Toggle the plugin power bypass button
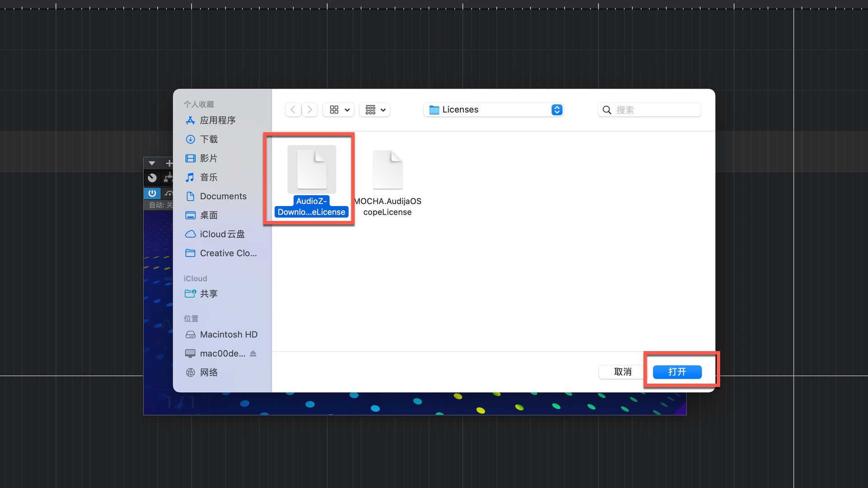The height and width of the screenshot is (488, 868). coord(152,193)
